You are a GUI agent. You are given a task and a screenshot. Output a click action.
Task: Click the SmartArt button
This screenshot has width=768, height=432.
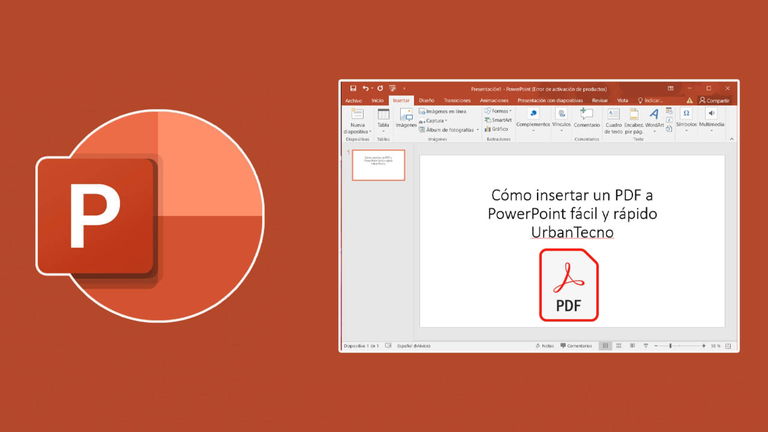[x=498, y=120]
